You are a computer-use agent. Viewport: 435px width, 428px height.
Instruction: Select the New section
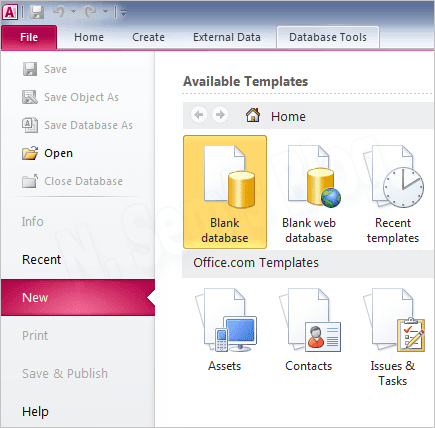(78, 297)
